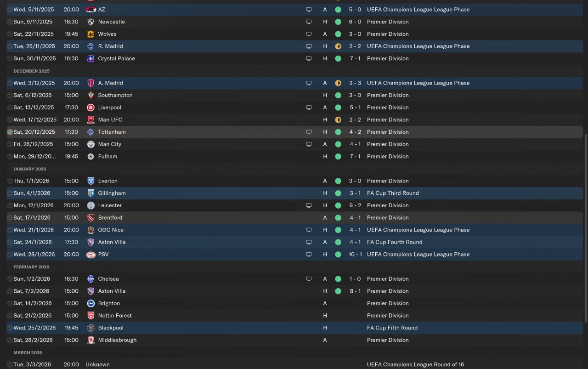Viewport: 588px width, 369px height.
Task: Untick the selected Tottenham fixture checkbox
Action: pos(10,132)
